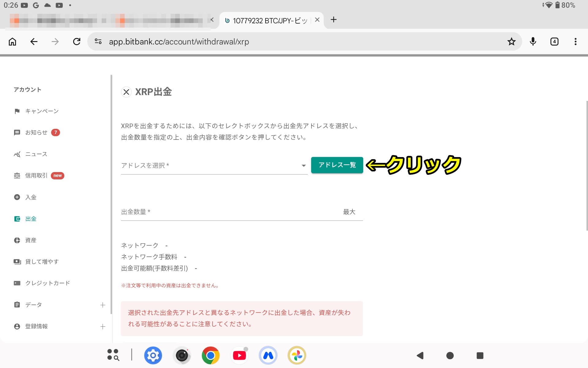588x368 pixels.
Task: Click the お知らせ message icon
Action: coord(17,132)
